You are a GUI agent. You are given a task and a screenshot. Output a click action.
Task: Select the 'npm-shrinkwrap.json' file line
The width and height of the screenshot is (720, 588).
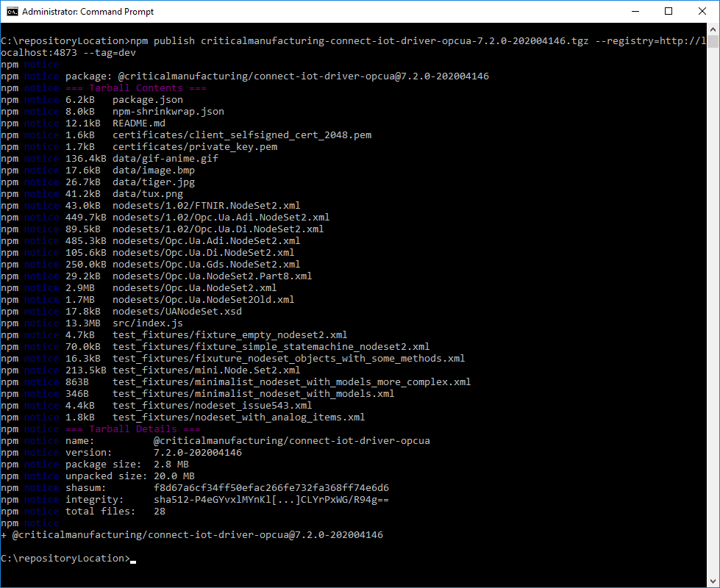click(168, 112)
